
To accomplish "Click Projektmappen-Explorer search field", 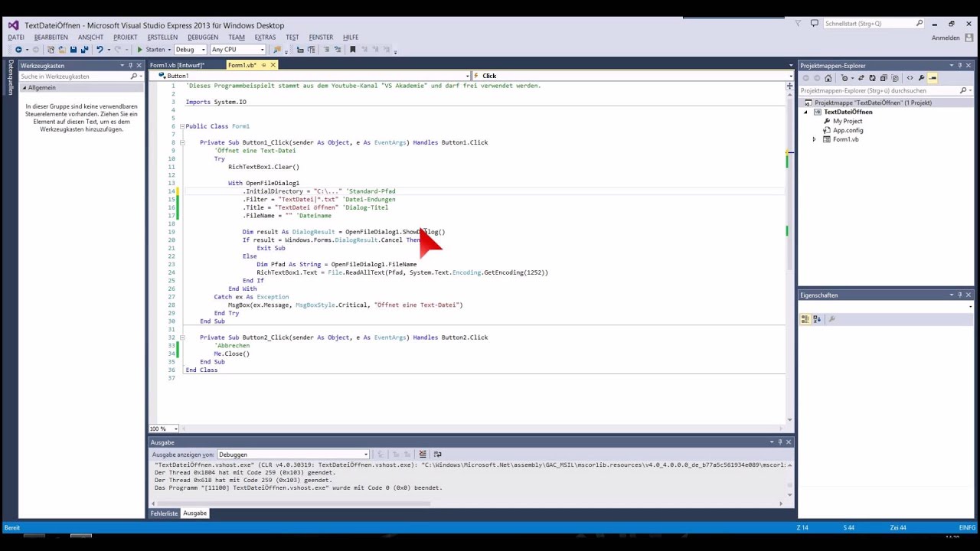I will 878,90.
